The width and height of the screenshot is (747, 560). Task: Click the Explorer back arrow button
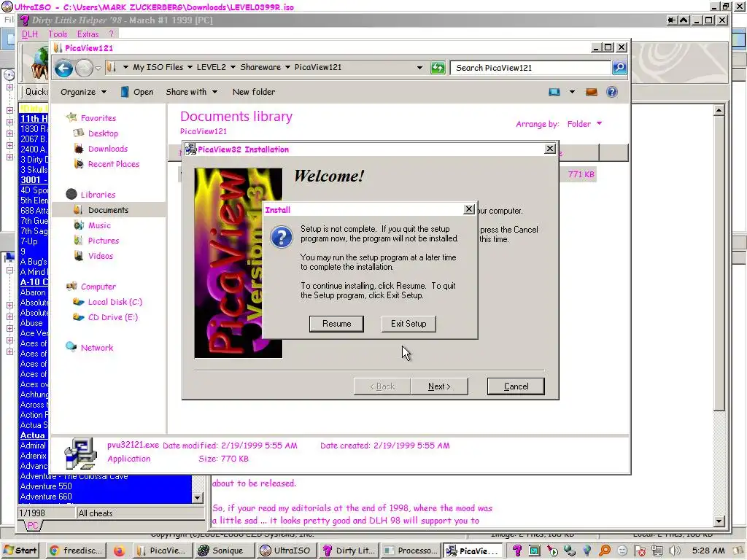click(63, 68)
